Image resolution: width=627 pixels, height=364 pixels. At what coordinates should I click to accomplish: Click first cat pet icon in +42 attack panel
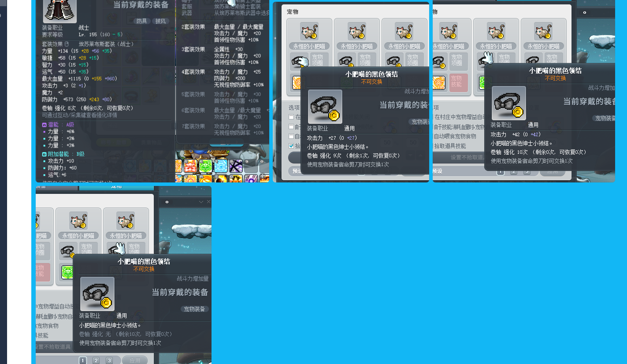click(448, 31)
